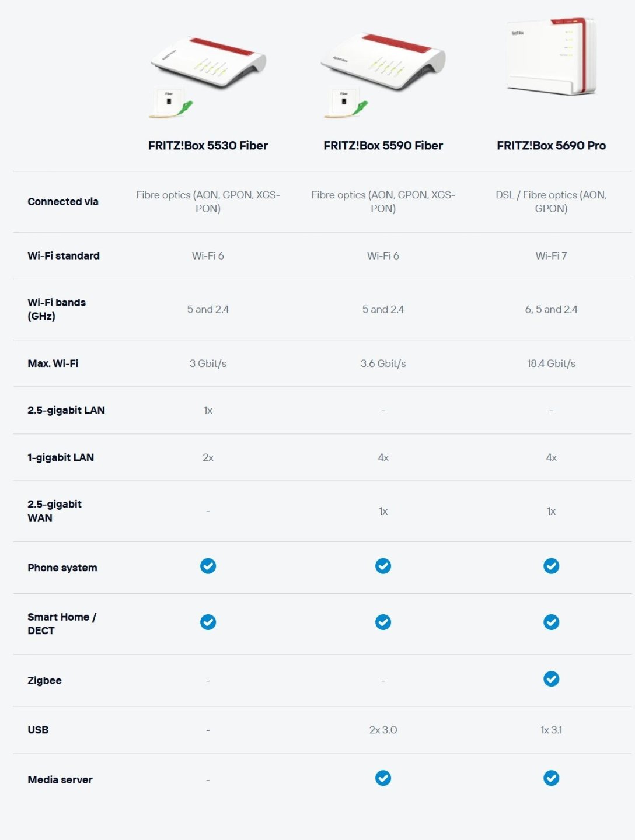The width and height of the screenshot is (635, 840).
Task: Click Phone system checkmark for 5530 Fiber
Action: pyautogui.click(x=208, y=566)
